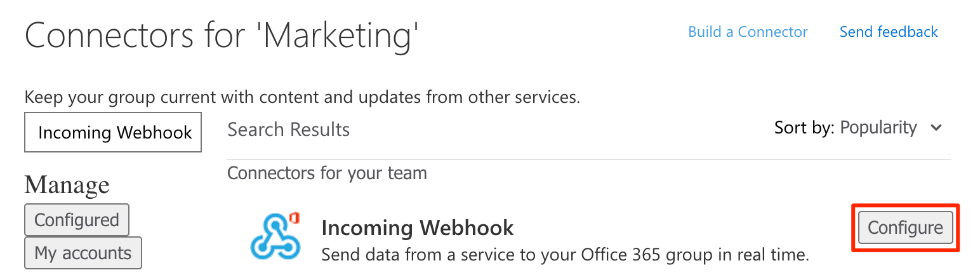Click the Manage section heading
The height and width of the screenshot is (277, 980).
click(67, 185)
